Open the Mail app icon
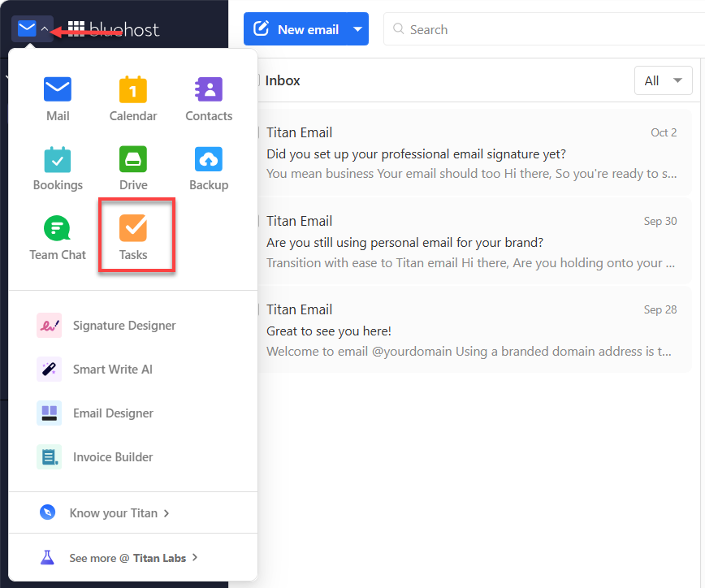Image resolution: width=705 pixels, height=588 pixels. pos(58,89)
